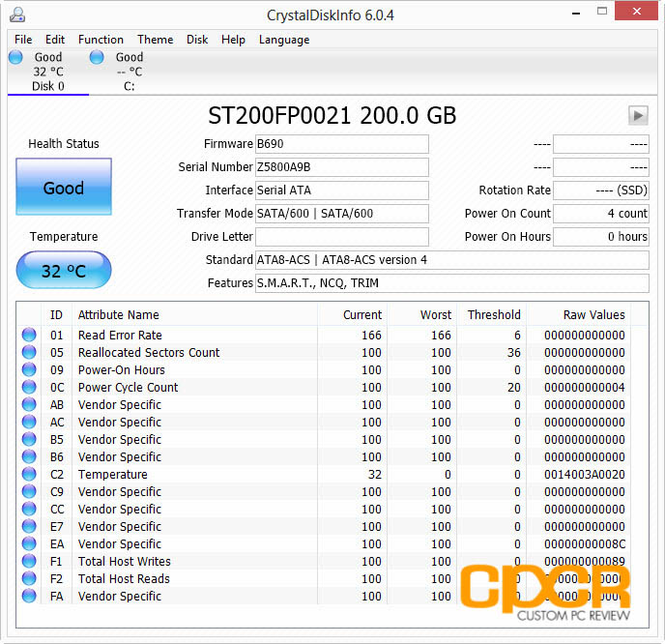The image size is (665, 644).
Task: Click the Features field S.M.A.R.T., NCQ, TRIM
Action: tap(452, 283)
